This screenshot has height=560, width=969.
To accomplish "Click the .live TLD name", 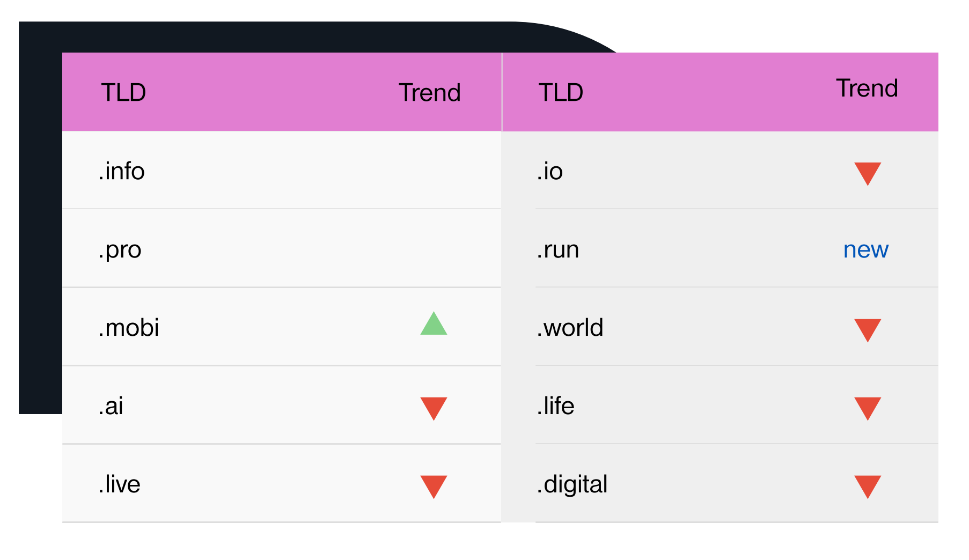I will point(119,484).
